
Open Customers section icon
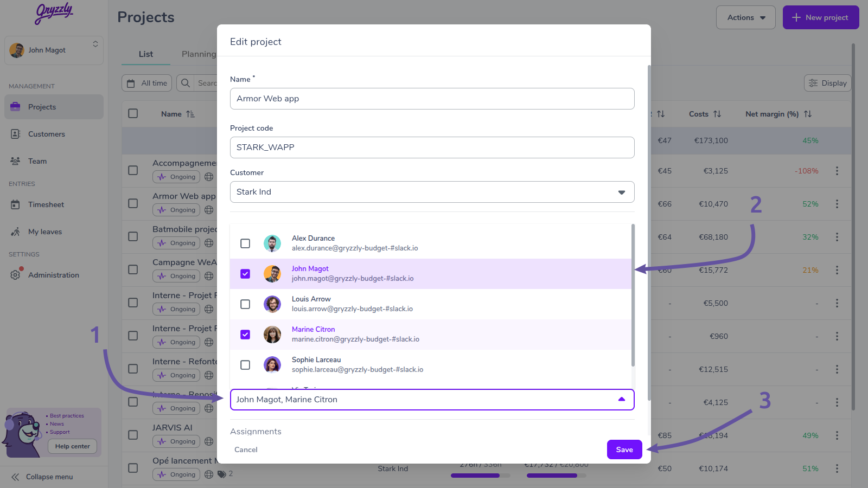pos(16,134)
